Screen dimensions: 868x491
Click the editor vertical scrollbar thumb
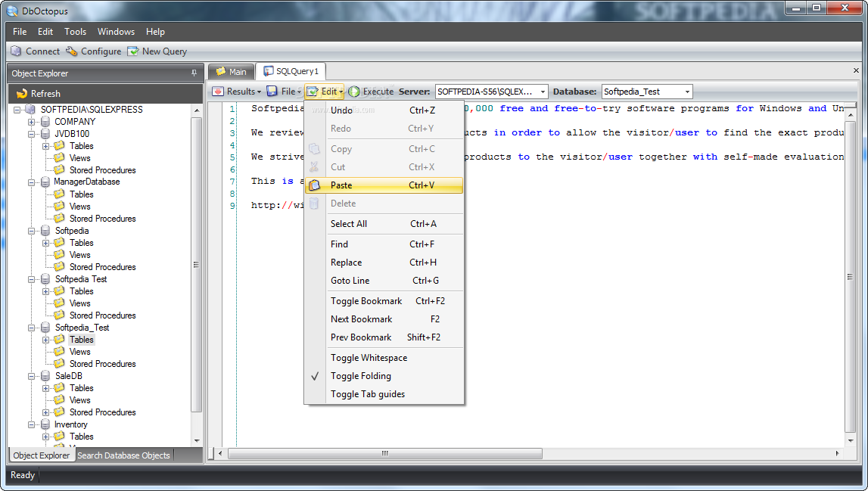[851, 276]
